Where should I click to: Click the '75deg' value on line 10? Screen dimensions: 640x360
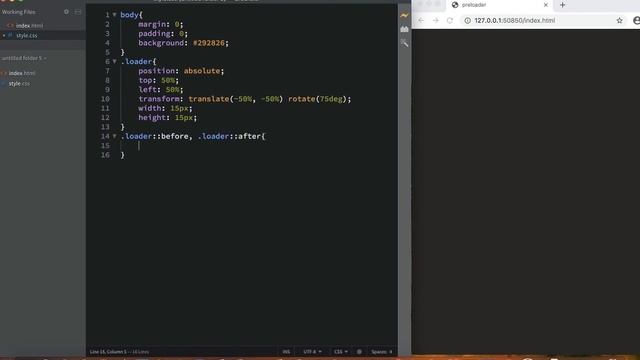331,99
